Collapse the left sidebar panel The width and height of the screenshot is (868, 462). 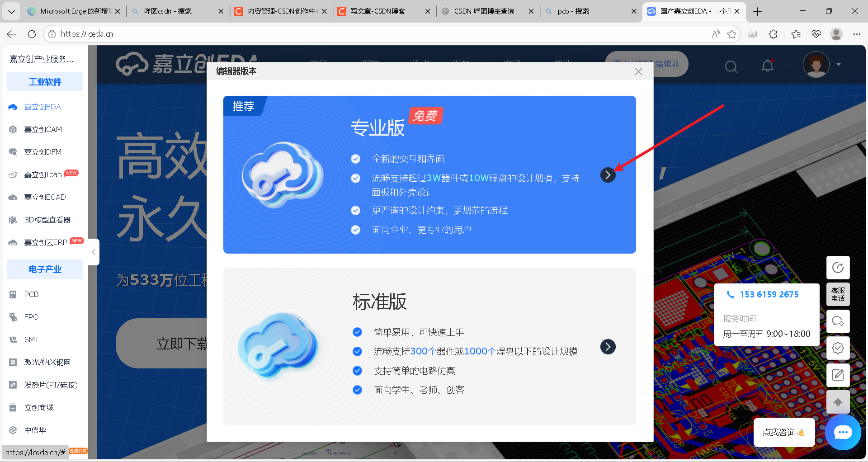click(x=93, y=252)
